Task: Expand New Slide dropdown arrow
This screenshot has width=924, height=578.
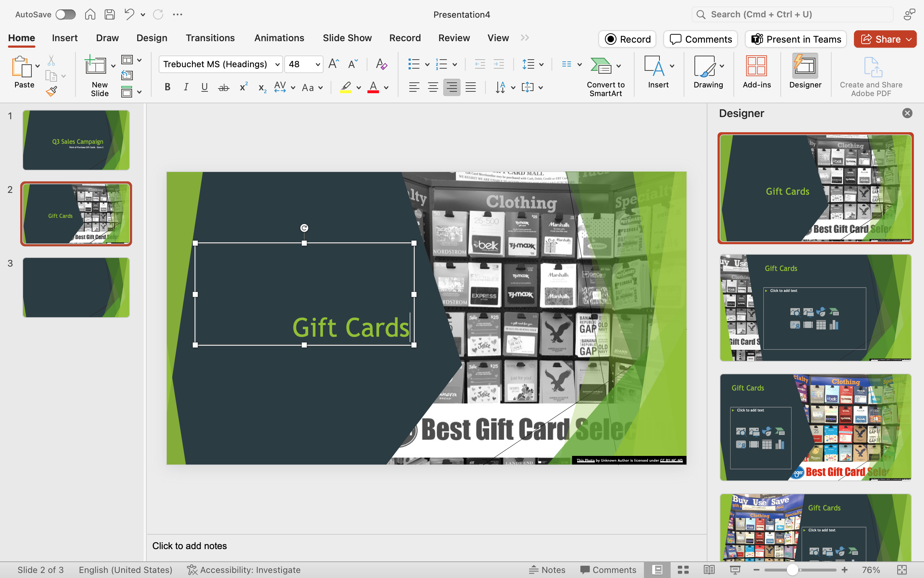Action: (113, 66)
